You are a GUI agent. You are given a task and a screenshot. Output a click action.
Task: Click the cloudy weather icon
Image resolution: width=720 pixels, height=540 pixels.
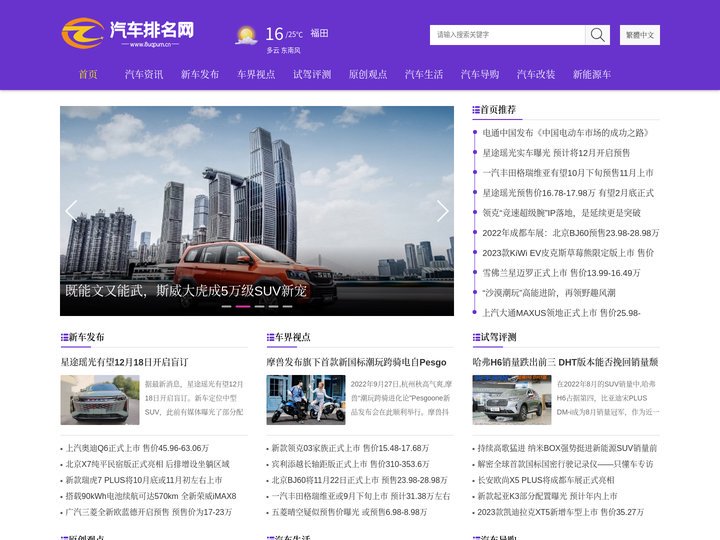tap(246, 35)
